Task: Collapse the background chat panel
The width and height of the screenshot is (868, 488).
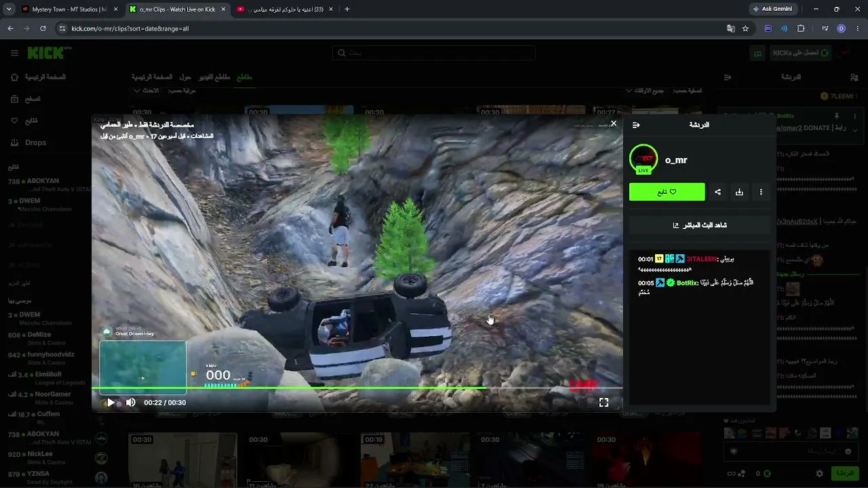Action: 728,77
